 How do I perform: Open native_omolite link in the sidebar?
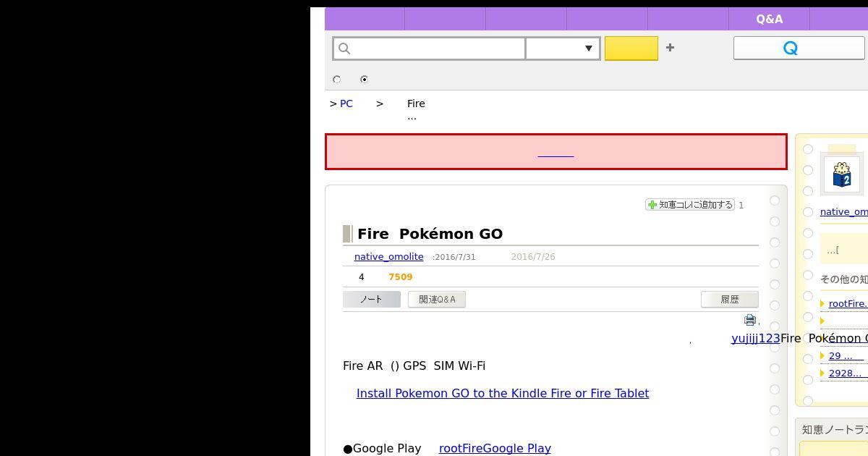pos(844,211)
